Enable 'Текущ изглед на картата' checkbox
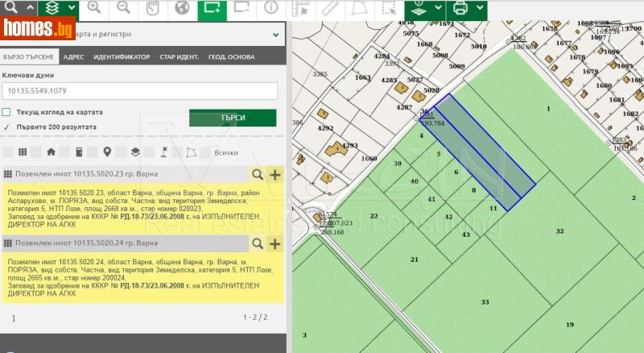644x353 pixels. click(x=7, y=113)
